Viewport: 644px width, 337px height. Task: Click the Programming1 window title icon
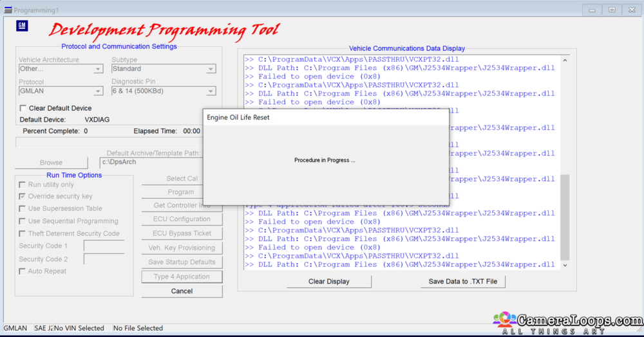[8, 10]
